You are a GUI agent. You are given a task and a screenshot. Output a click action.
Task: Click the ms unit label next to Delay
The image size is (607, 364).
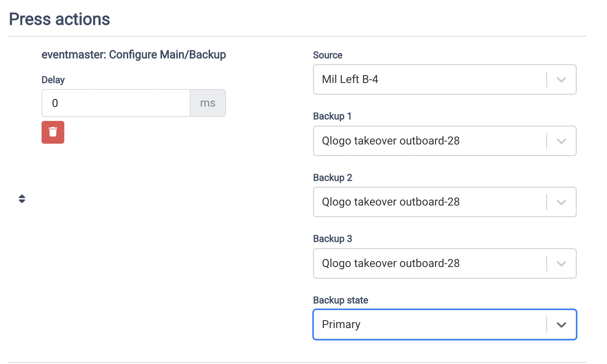pos(208,103)
